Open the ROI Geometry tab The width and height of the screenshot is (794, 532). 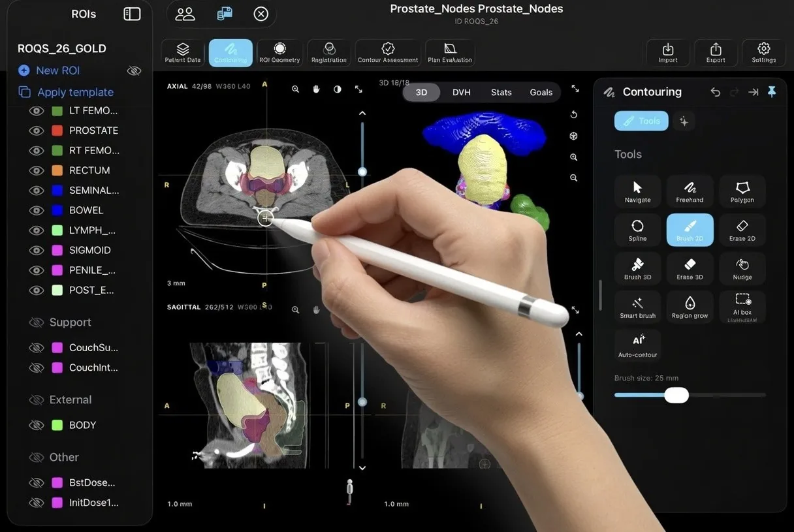click(x=279, y=53)
